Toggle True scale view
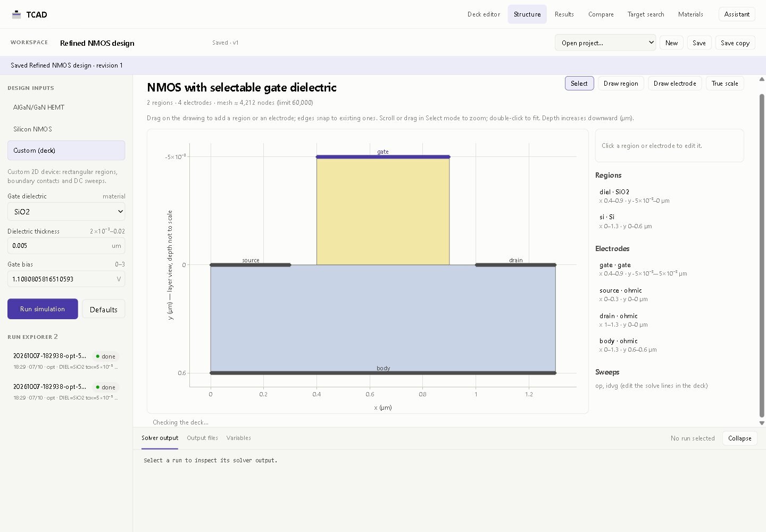 click(x=725, y=84)
